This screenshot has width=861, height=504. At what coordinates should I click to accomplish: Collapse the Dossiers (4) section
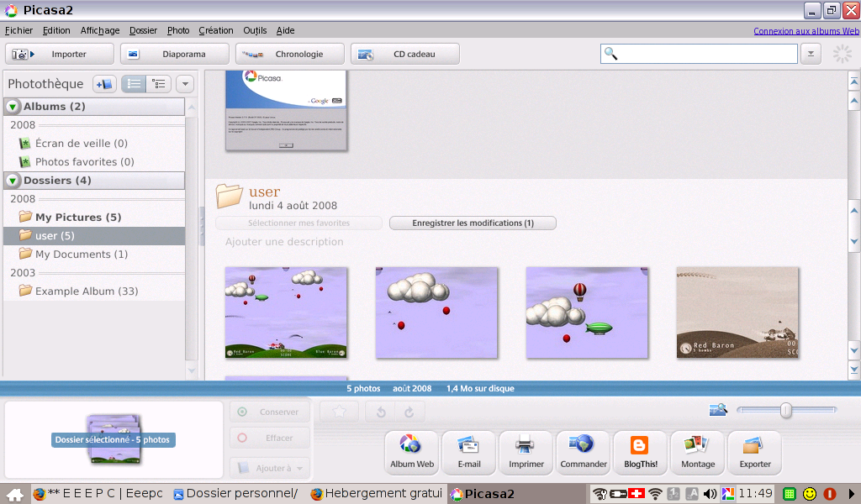[12, 181]
